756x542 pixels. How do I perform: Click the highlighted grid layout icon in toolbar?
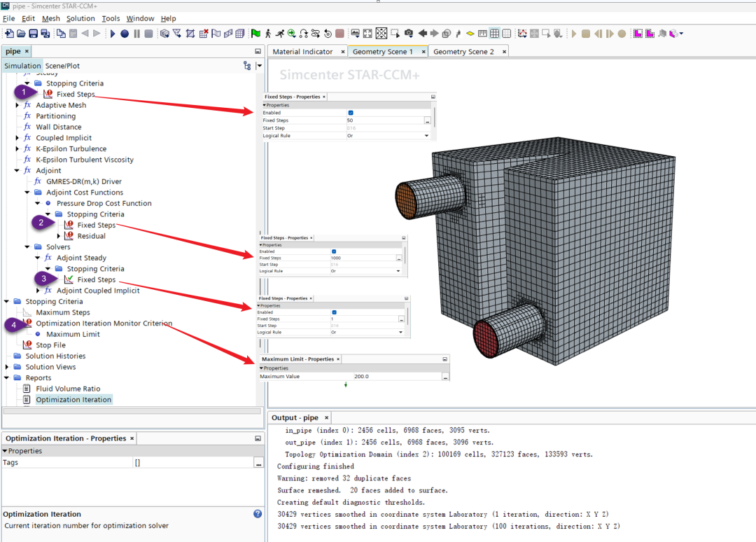point(495,34)
